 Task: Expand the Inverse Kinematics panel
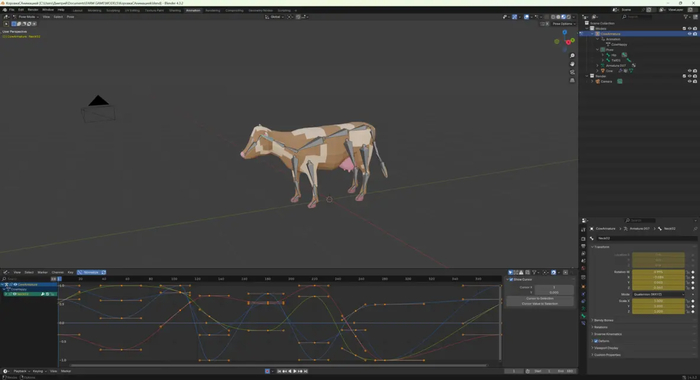607,334
